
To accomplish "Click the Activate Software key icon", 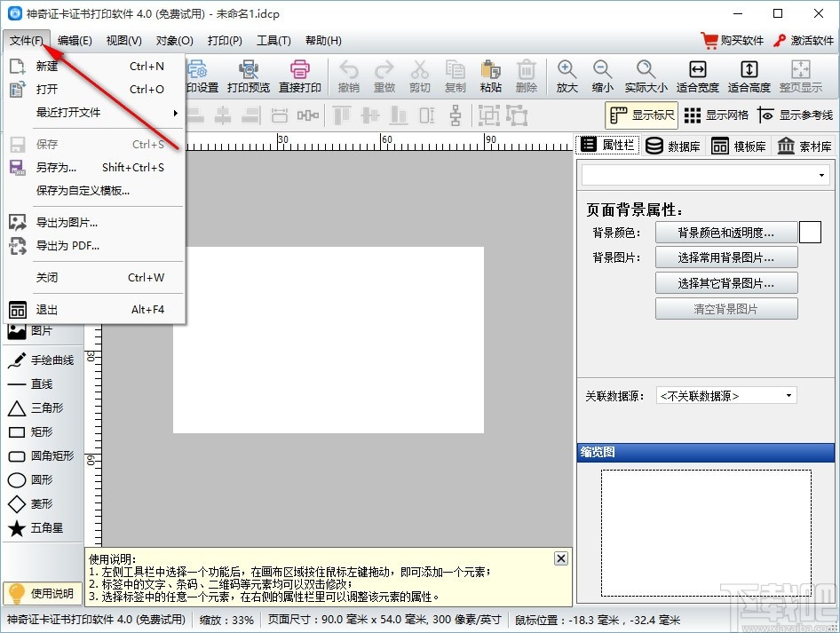I will [x=780, y=40].
